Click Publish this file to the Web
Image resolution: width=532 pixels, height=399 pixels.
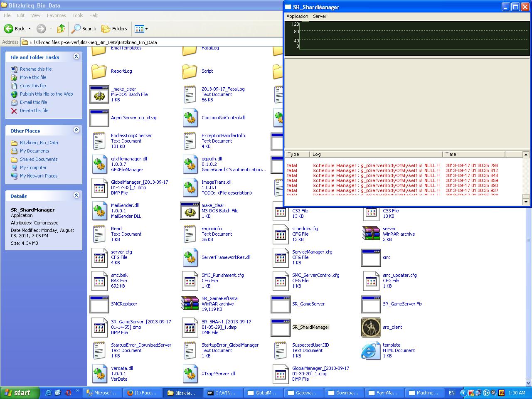[47, 94]
